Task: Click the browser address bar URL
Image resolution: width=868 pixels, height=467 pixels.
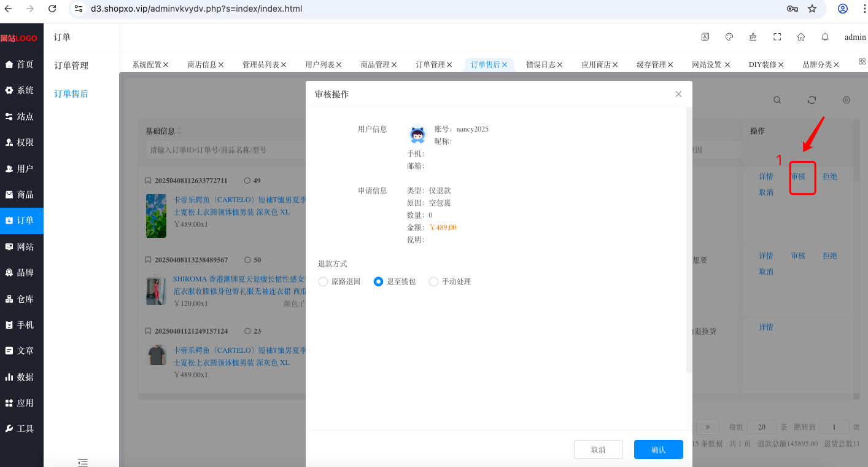Action: coord(196,9)
